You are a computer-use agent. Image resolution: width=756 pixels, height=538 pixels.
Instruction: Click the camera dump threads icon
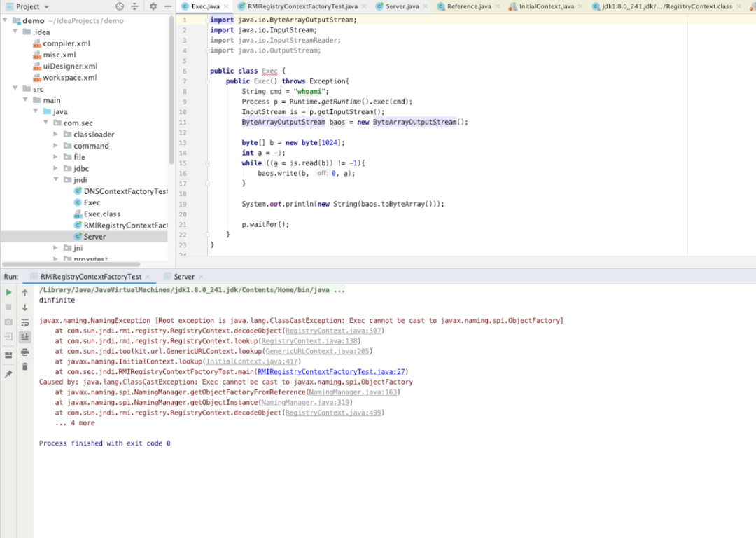pyautogui.click(x=8, y=322)
